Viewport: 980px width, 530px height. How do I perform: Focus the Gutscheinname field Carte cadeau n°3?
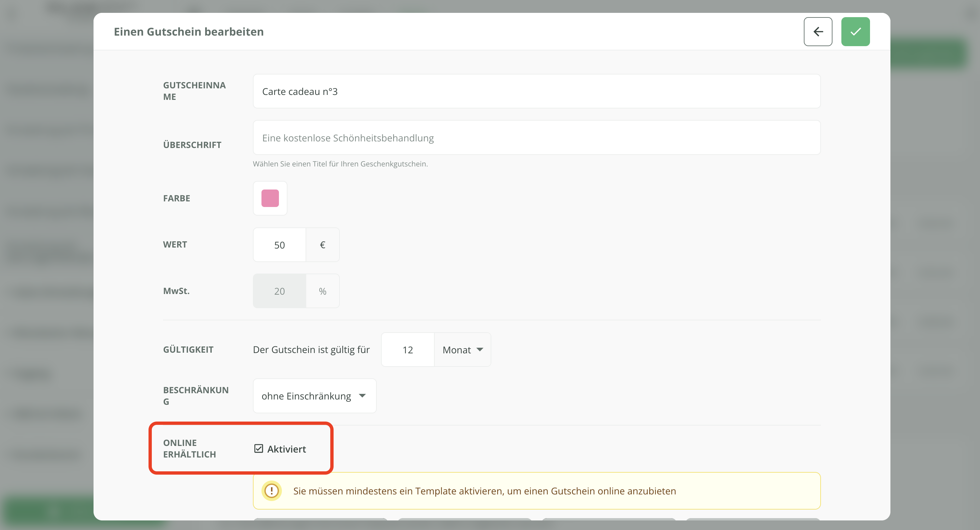pyautogui.click(x=536, y=91)
